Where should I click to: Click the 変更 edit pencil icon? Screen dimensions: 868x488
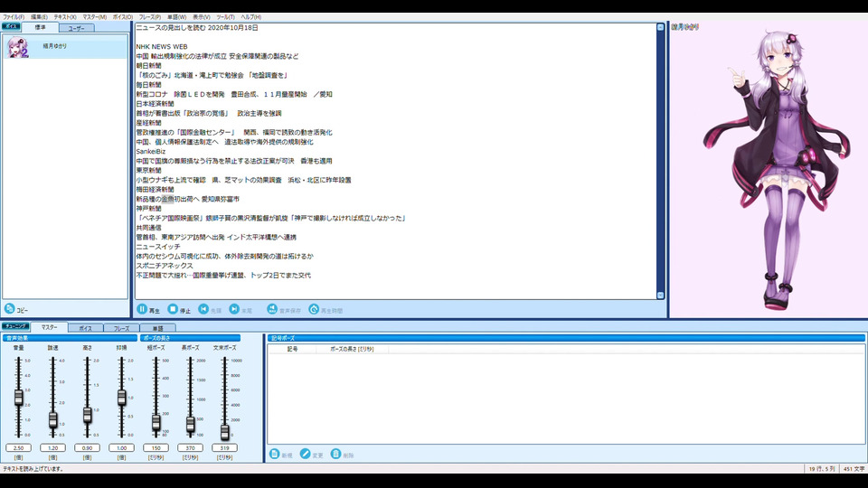pyautogui.click(x=305, y=454)
